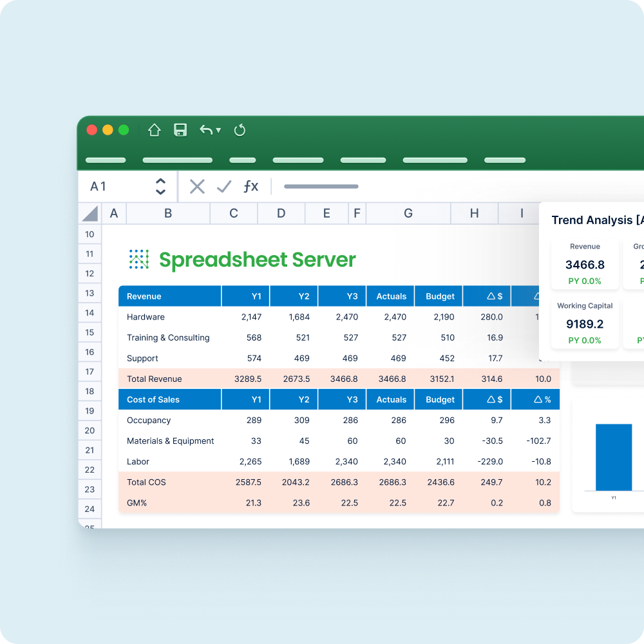Select row 17 header
The width and height of the screenshot is (644, 644).
[x=90, y=372]
